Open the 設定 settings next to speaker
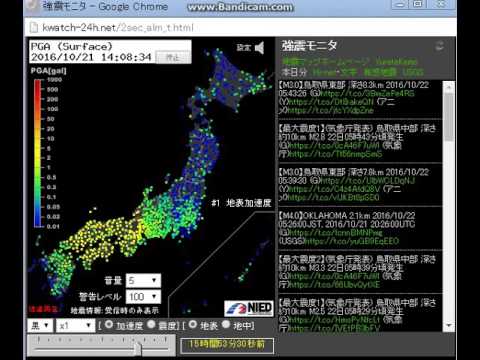The image size is (480, 360). click(243, 48)
